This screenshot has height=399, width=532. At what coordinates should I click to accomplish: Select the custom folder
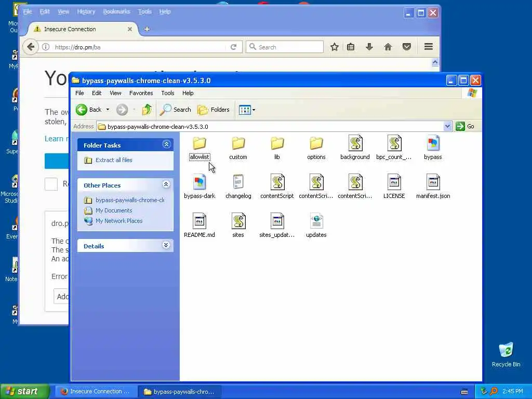(238, 148)
